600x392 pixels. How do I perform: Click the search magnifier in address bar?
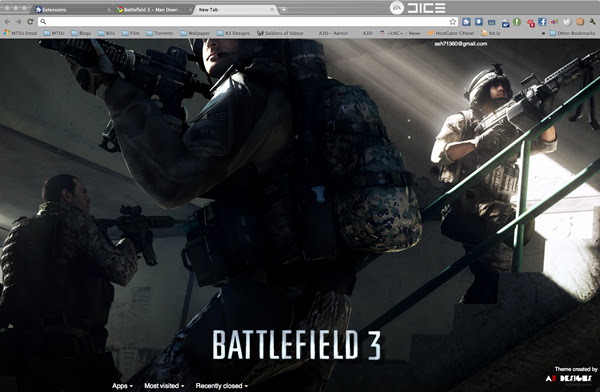[x=43, y=22]
